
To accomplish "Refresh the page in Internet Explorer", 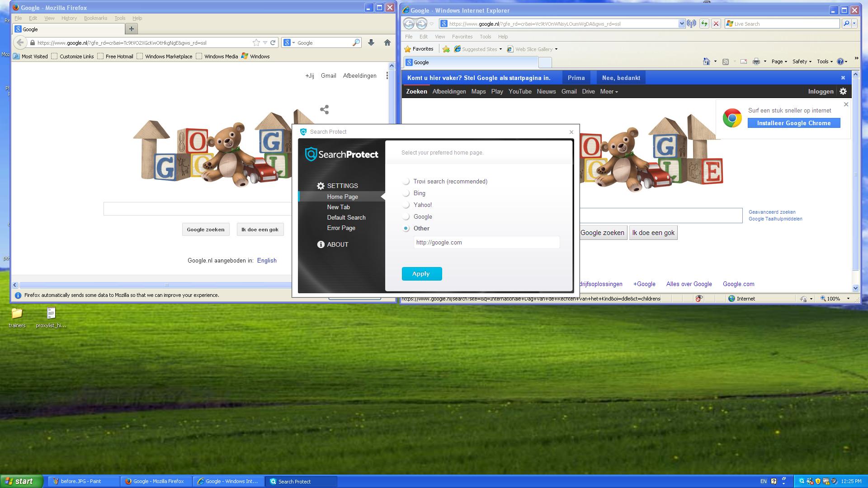I will pyautogui.click(x=704, y=24).
